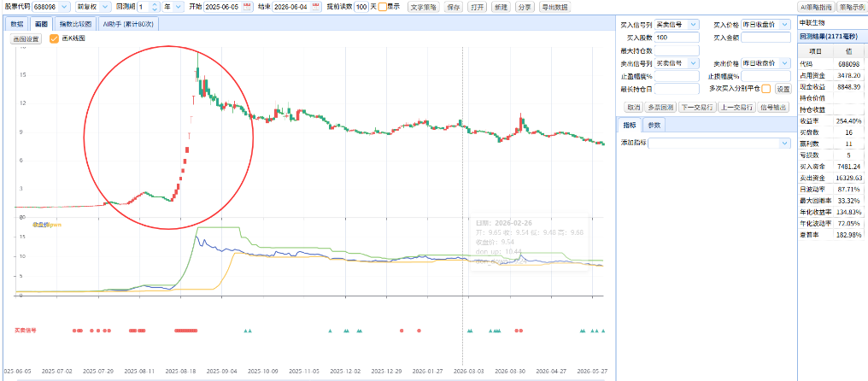Screen dimensions: 868x381
Task: Click the 买入资金 value 7481.24
Action: [850, 166]
